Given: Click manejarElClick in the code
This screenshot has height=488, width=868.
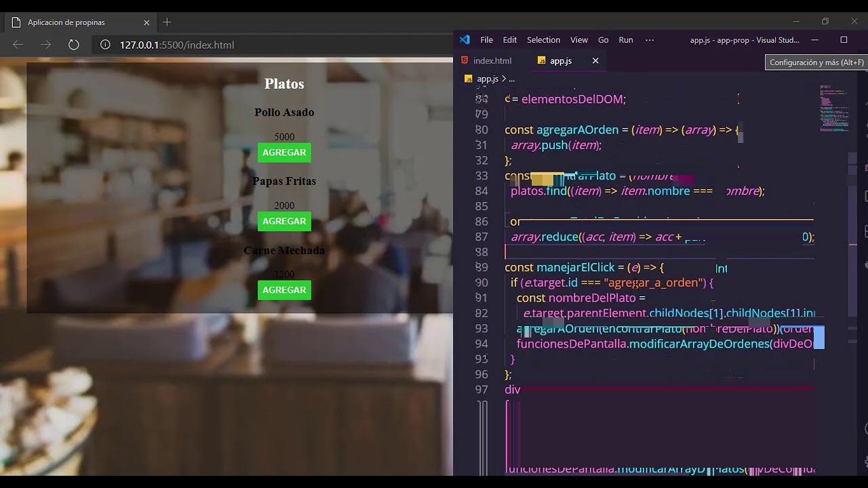Looking at the screenshot, I should point(576,268).
